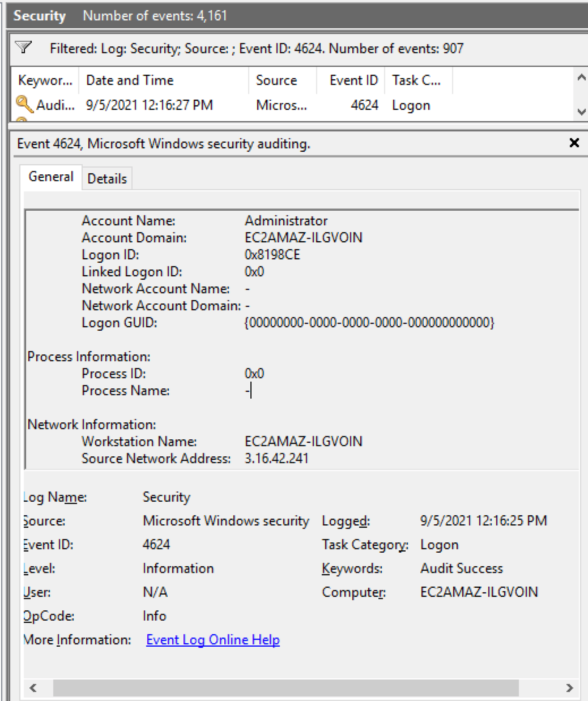Image resolution: width=588 pixels, height=701 pixels.
Task: Click the User N/A value
Action: point(155,592)
